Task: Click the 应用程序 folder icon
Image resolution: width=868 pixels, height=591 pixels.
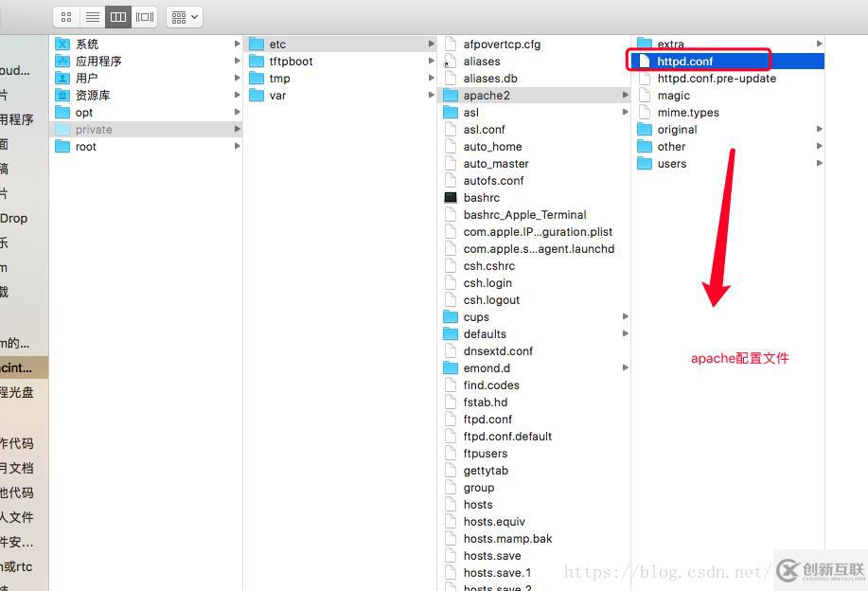Action: (62, 61)
